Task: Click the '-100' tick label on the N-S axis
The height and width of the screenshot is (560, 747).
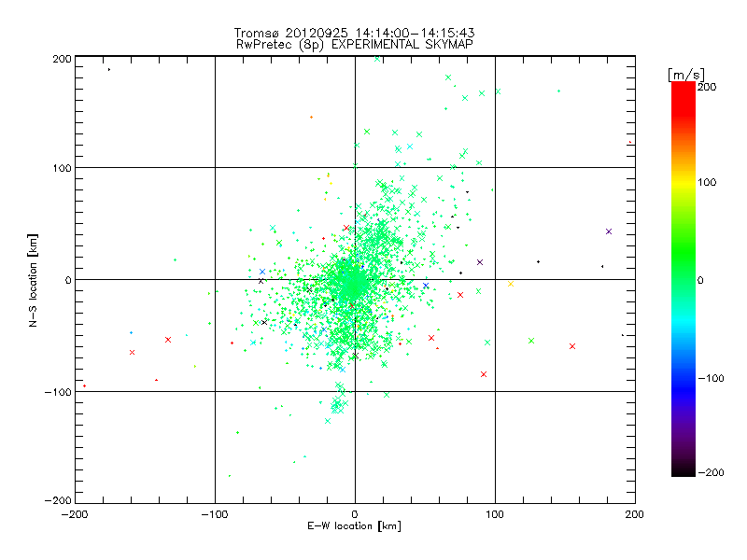Action: click(58, 392)
